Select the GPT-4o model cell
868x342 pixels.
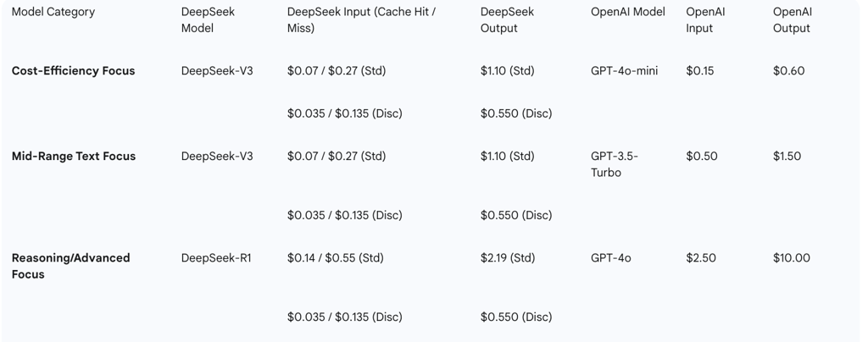click(x=610, y=258)
